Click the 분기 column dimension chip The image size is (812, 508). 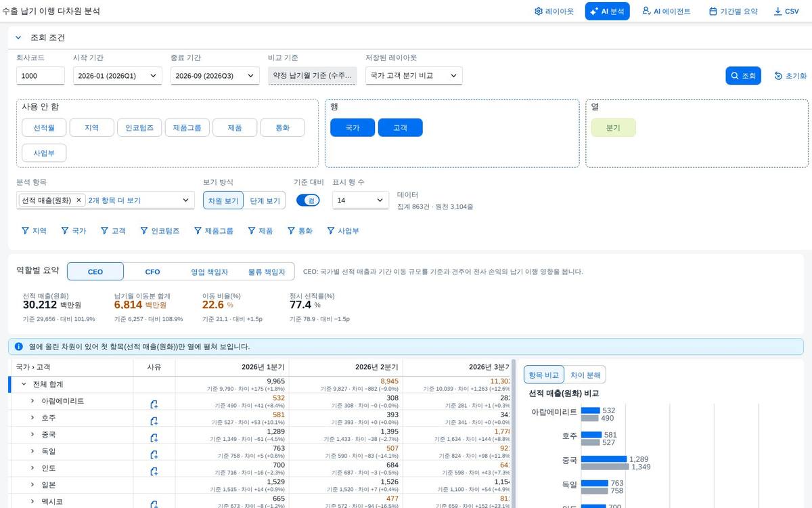[x=613, y=127]
